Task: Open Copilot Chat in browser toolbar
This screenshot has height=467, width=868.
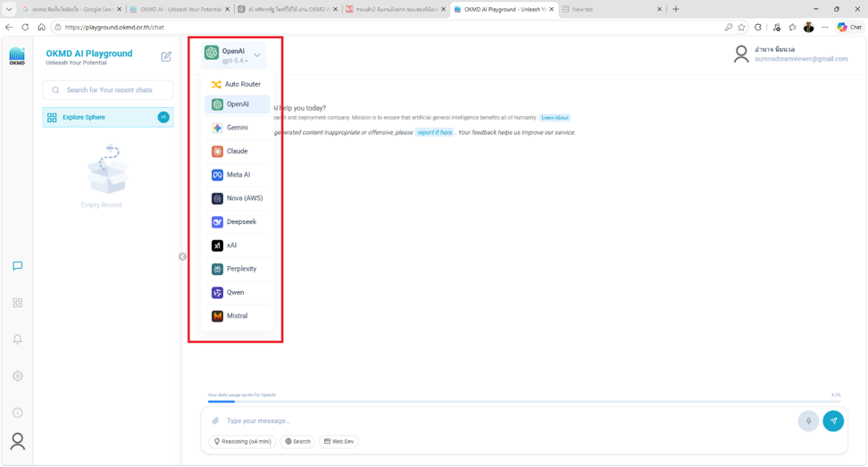Action: (849, 27)
